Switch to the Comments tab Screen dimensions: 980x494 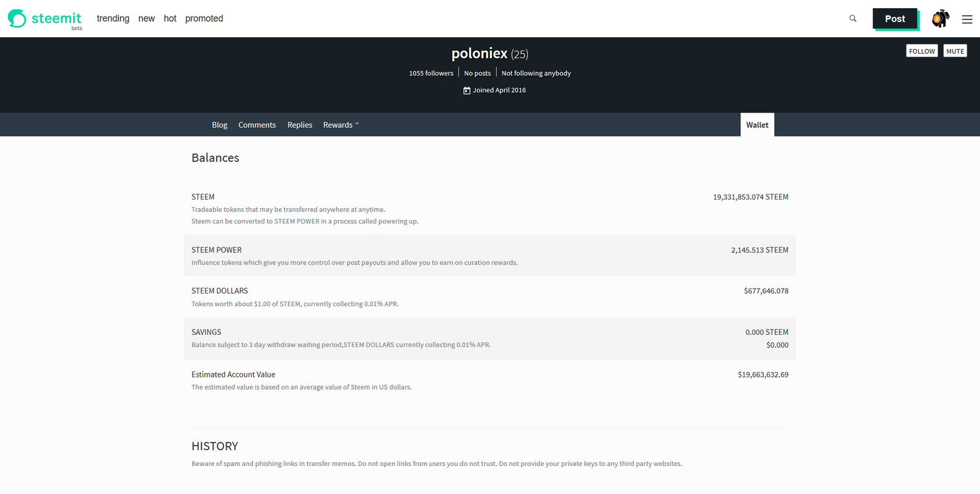257,125
